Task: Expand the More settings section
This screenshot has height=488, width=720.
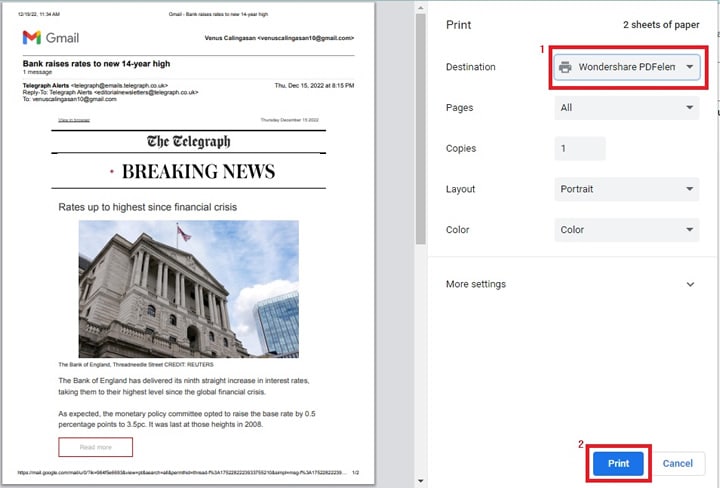Action: 571,284
